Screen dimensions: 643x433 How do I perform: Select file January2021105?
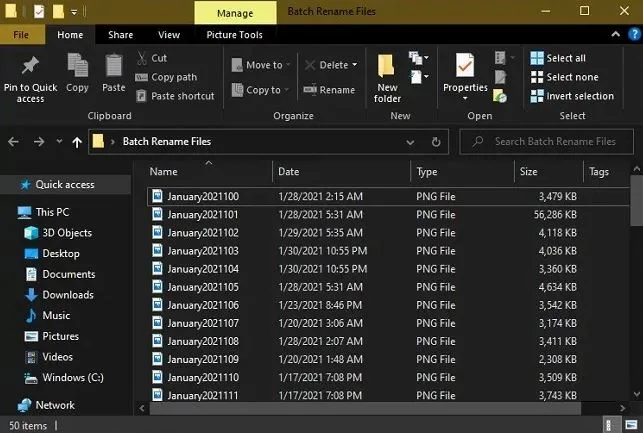point(388,287)
